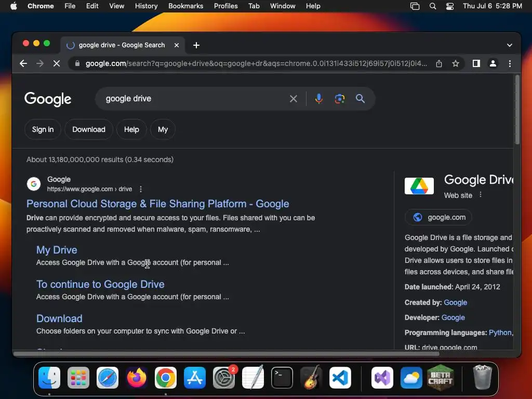Select the Sign in filter chip
This screenshot has width=532, height=399.
(43, 129)
